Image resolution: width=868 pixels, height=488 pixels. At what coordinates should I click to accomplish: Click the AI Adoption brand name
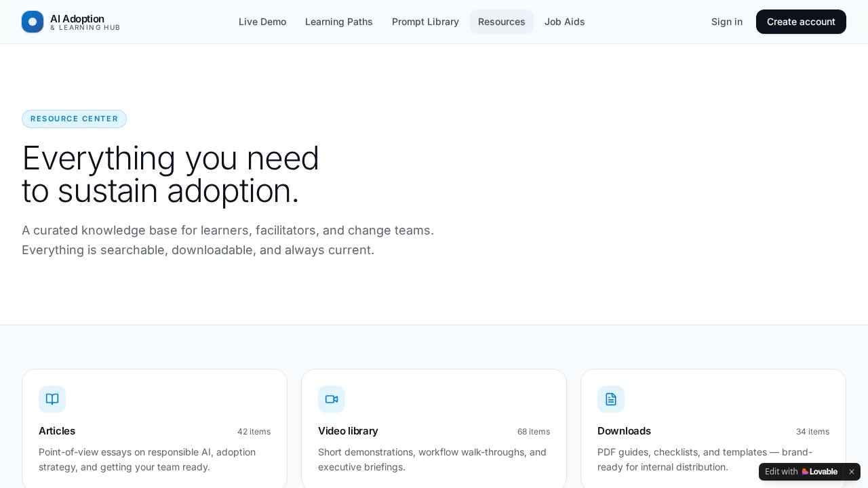click(77, 18)
